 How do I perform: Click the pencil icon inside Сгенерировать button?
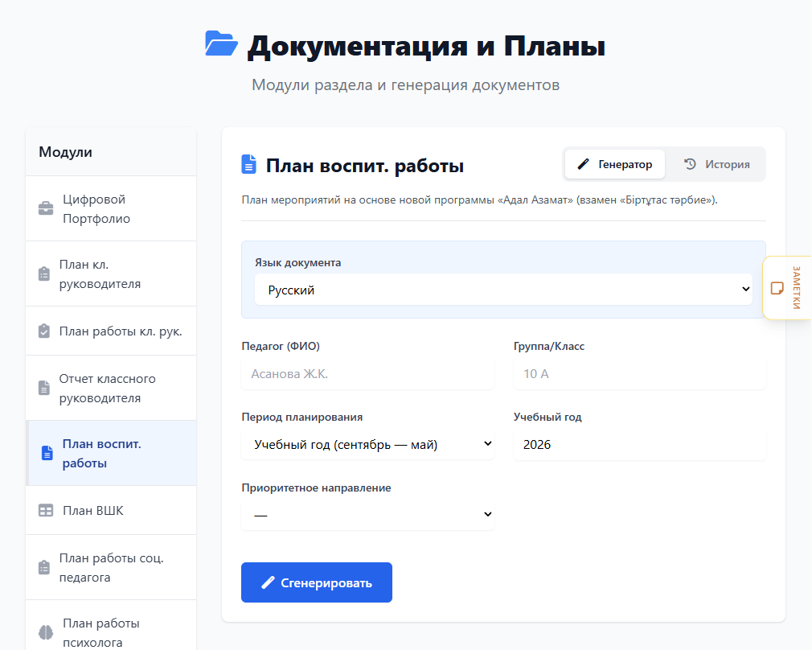pyautogui.click(x=268, y=582)
